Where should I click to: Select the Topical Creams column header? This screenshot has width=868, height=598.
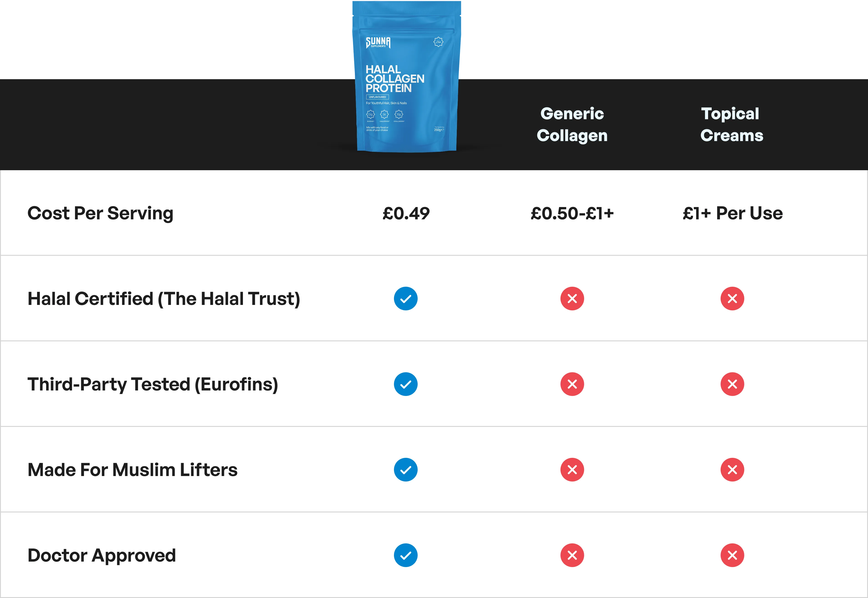tap(732, 124)
